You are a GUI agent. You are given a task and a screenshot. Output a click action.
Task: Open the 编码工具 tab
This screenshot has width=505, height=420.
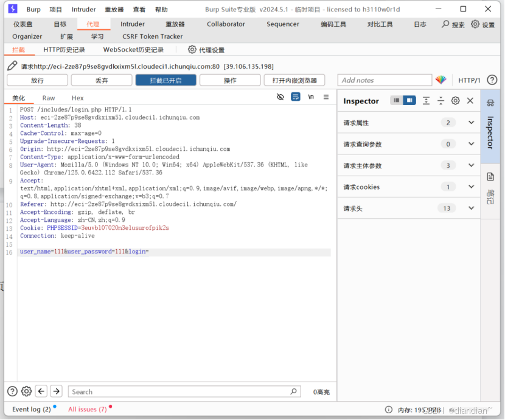coord(333,24)
